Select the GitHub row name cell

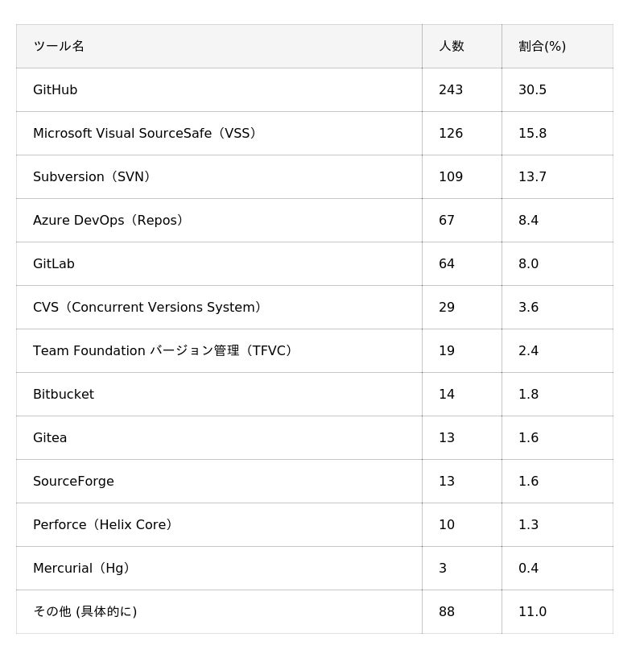pos(219,90)
